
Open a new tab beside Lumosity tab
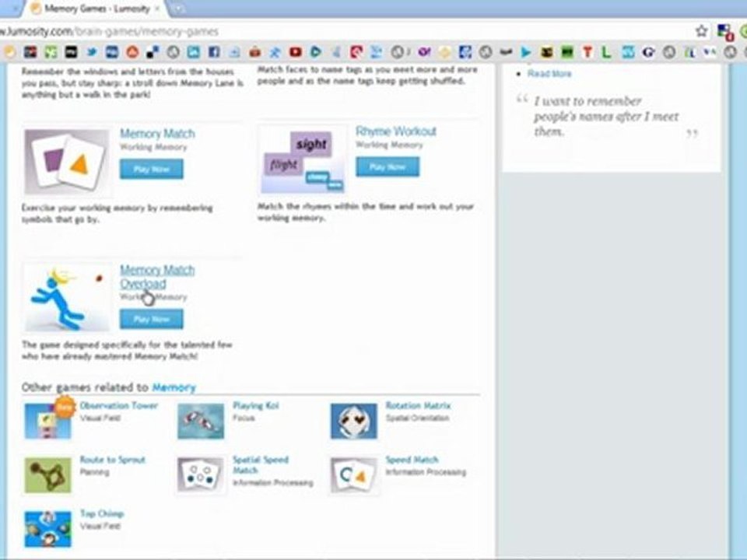[179, 9]
